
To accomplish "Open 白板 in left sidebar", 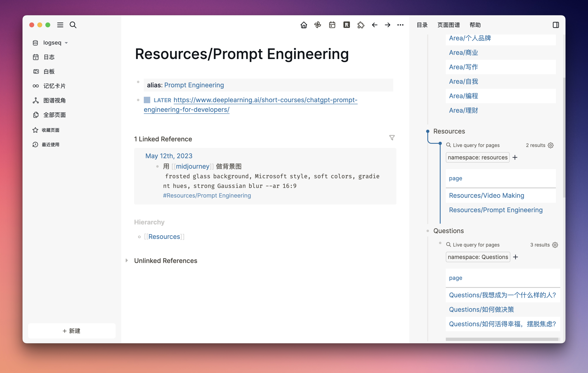I will pos(49,71).
